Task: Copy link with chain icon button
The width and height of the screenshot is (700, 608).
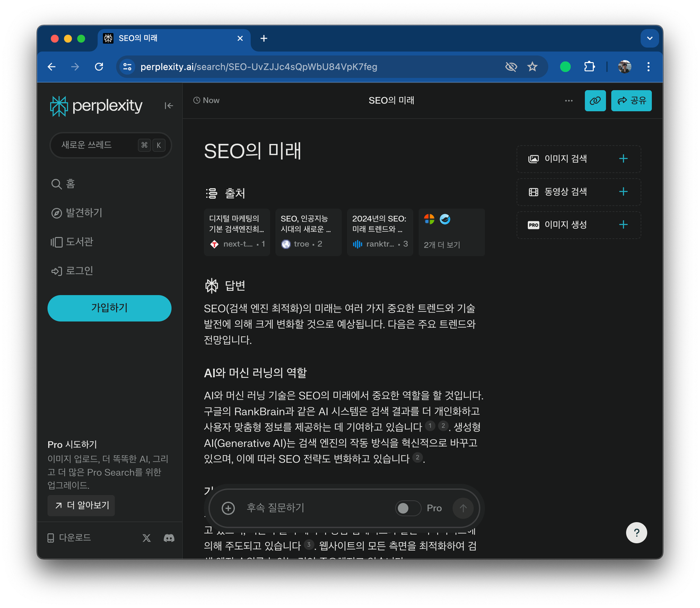Action: (x=596, y=100)
